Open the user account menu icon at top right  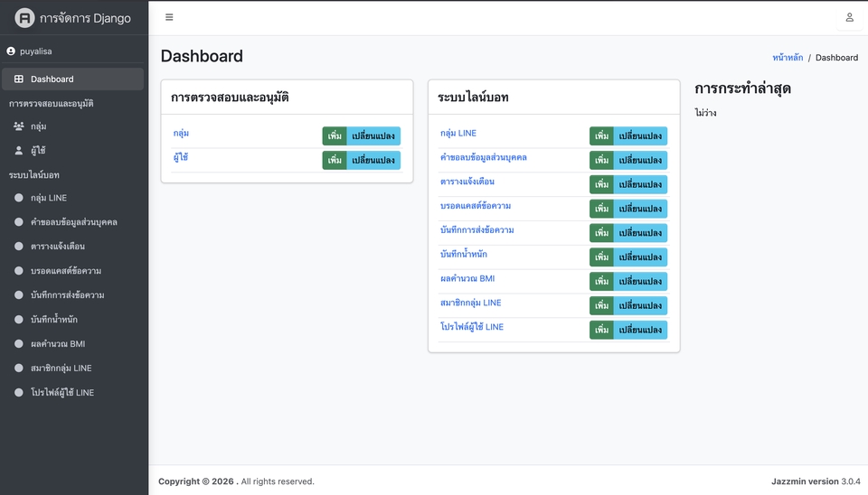(x=849, y=17)
